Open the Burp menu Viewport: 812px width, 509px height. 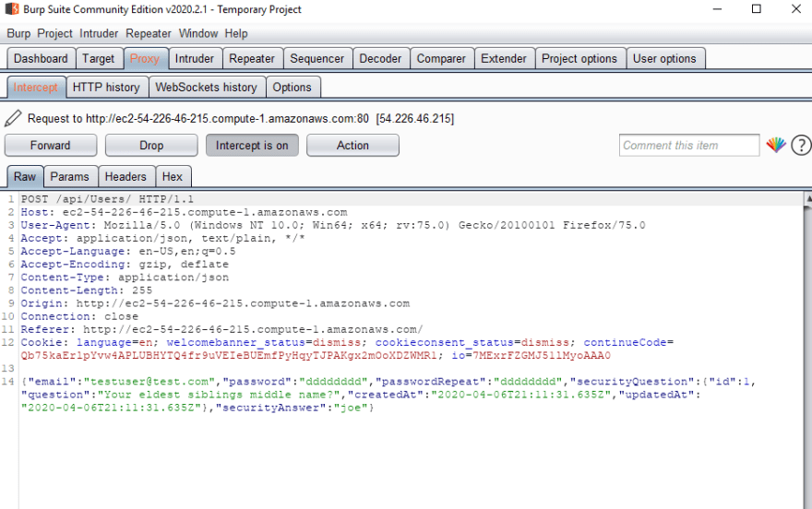tap(18, 33)
